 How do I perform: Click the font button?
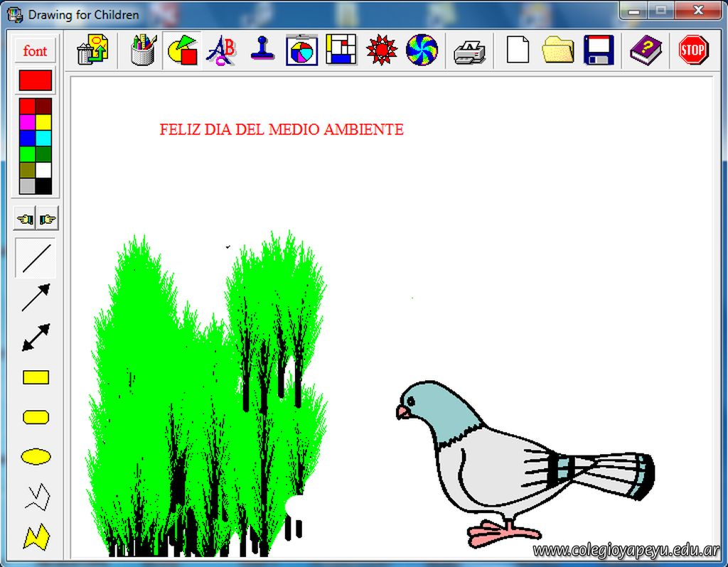pos(35,51)
